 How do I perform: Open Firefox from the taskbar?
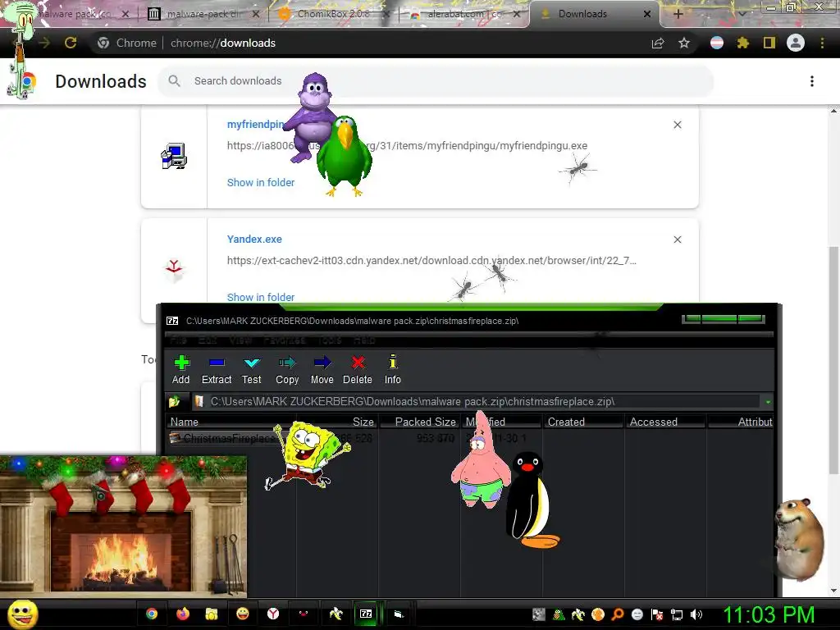tap(183, 614)
